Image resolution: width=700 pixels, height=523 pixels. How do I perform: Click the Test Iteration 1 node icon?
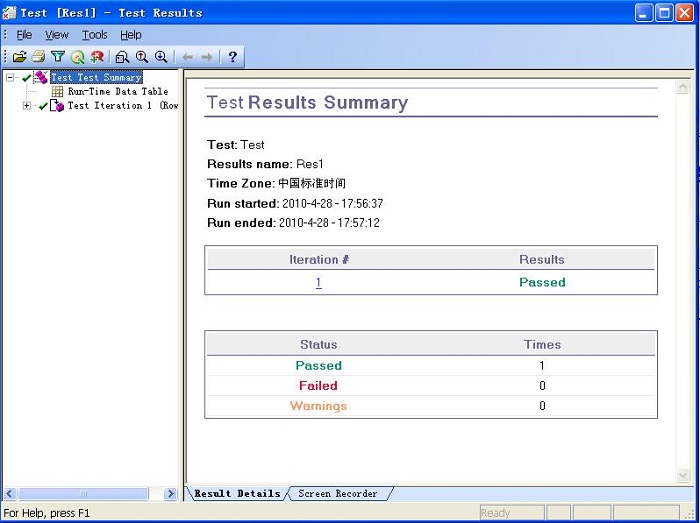pyautogui.click(x=57, y=106)
